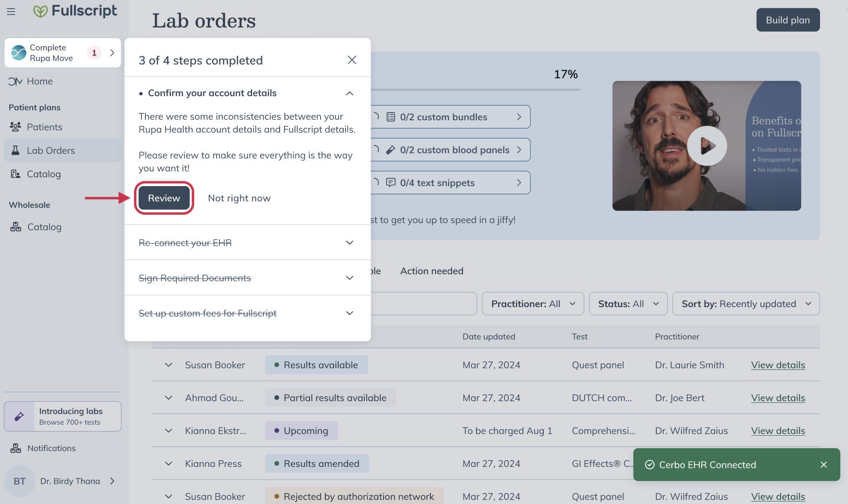
Task: Open the Patient plans Catalog icon
Action: (x=15, y=174)
